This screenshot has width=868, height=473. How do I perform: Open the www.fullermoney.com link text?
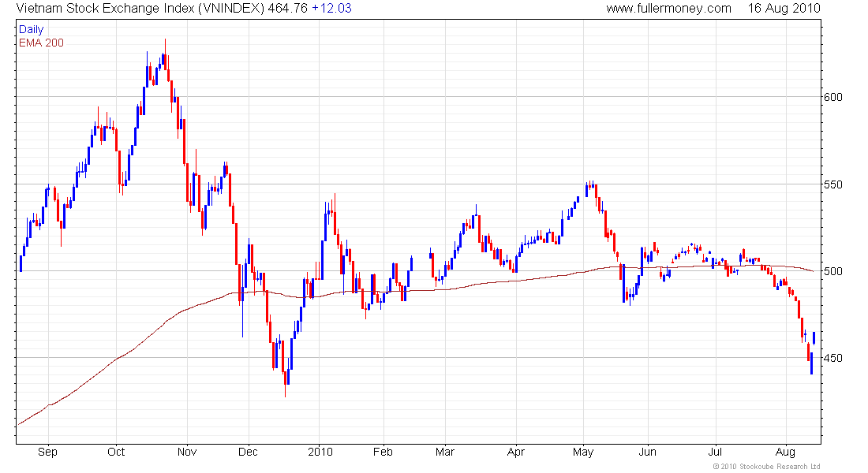click(x=668, y=9)
